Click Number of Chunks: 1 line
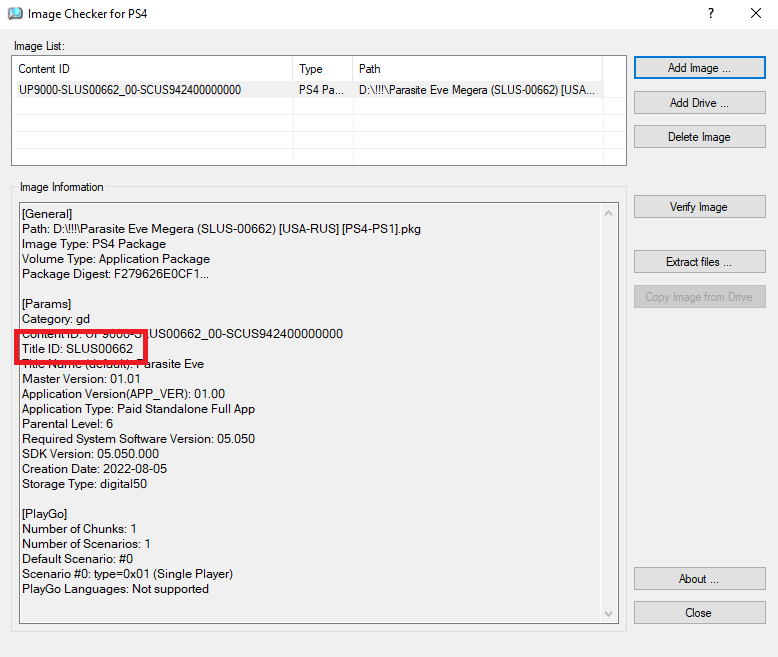 (x=79, y=529)
